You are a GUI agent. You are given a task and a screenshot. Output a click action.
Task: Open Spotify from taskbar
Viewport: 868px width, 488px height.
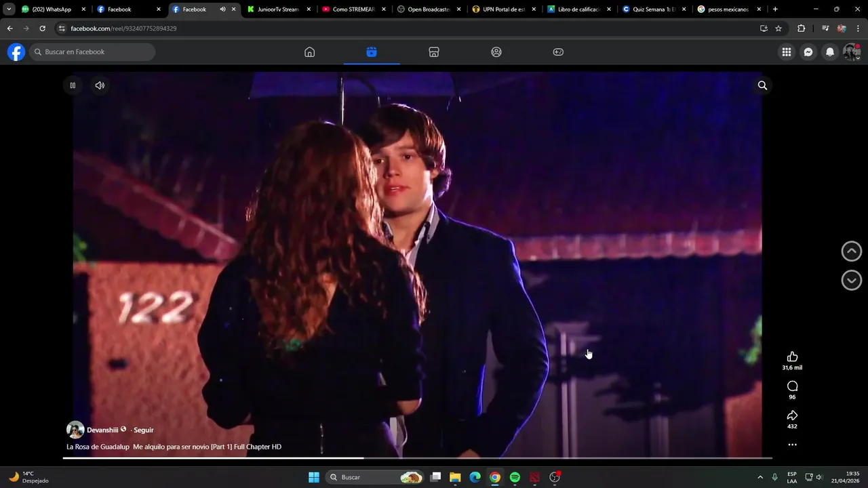point(515,477)
